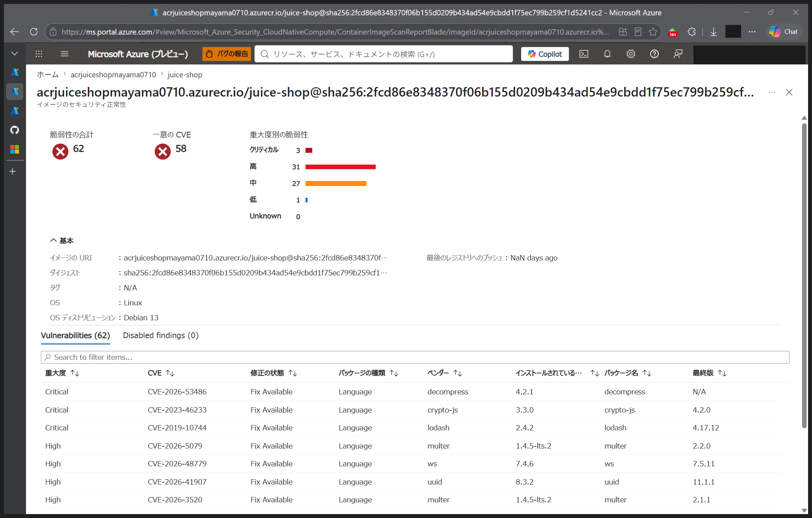Reload the page with refresh icon
Viewport: 812px width, 518px height.
tap(34, 32)
